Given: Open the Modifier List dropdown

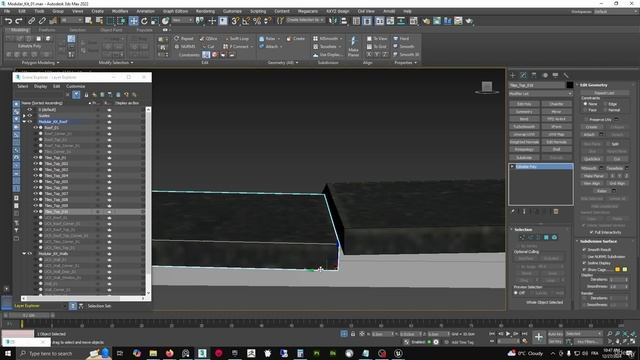Looking at the screenshot, I should [x=540, y=94].
